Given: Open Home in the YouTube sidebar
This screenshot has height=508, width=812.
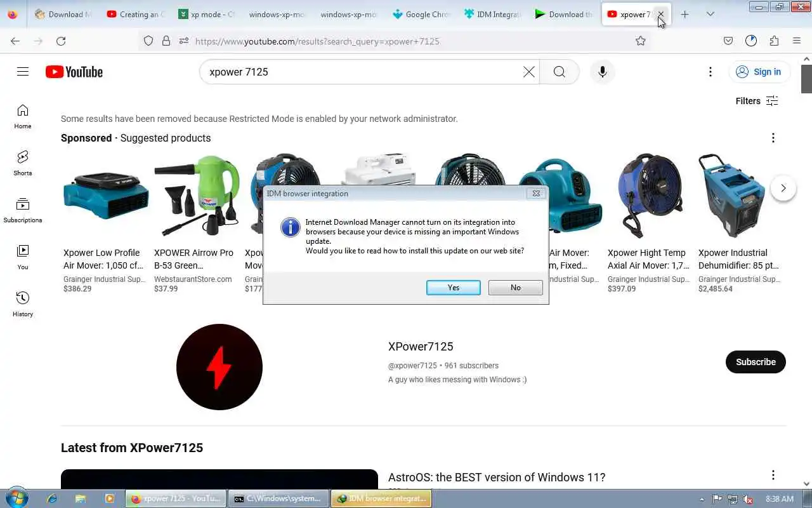Looking at the screenshot, I should click(x=23, y=117).
